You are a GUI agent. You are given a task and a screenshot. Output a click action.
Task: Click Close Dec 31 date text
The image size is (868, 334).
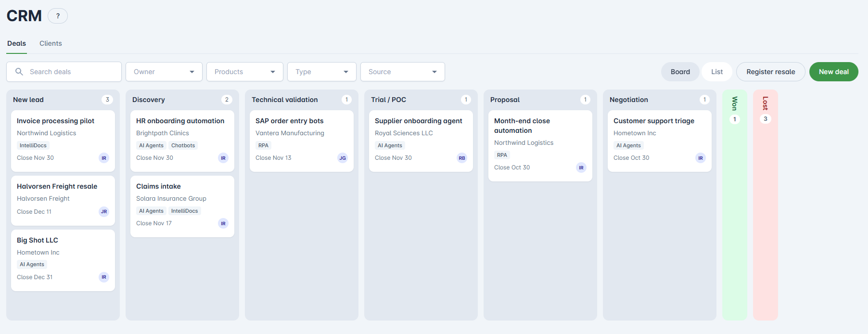[x=35, y=277]
